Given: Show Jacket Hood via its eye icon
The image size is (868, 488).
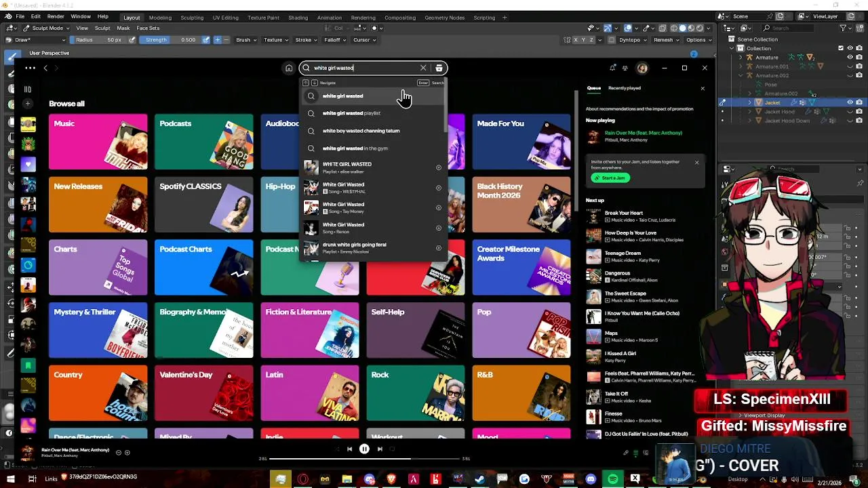Looking at the screenshot, I should pyautogui.click(x=850, y=111).
